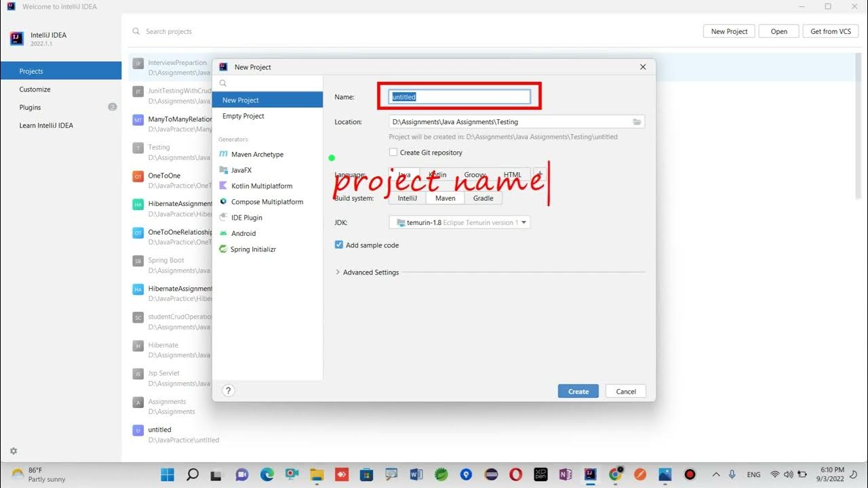
Task: Click the Cancel button
Action: point(626,391)
